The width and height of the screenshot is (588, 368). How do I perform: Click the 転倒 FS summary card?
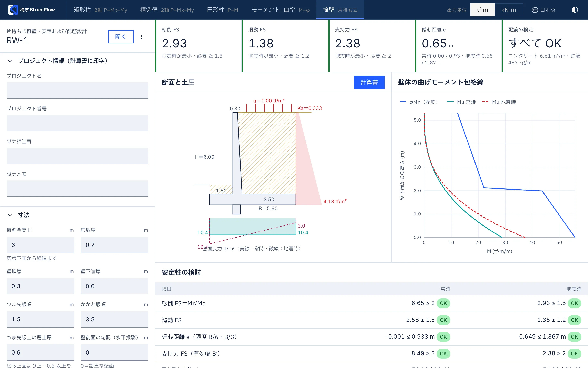click(x=198, y=46)
